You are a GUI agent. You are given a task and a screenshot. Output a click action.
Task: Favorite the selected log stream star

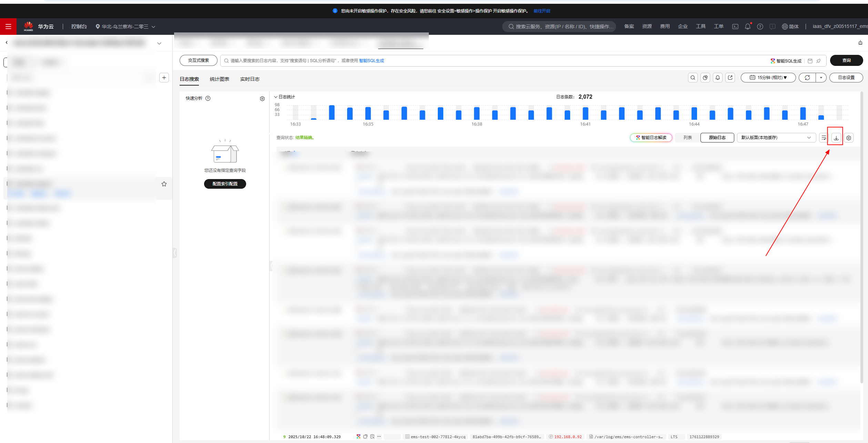[164, 184]
